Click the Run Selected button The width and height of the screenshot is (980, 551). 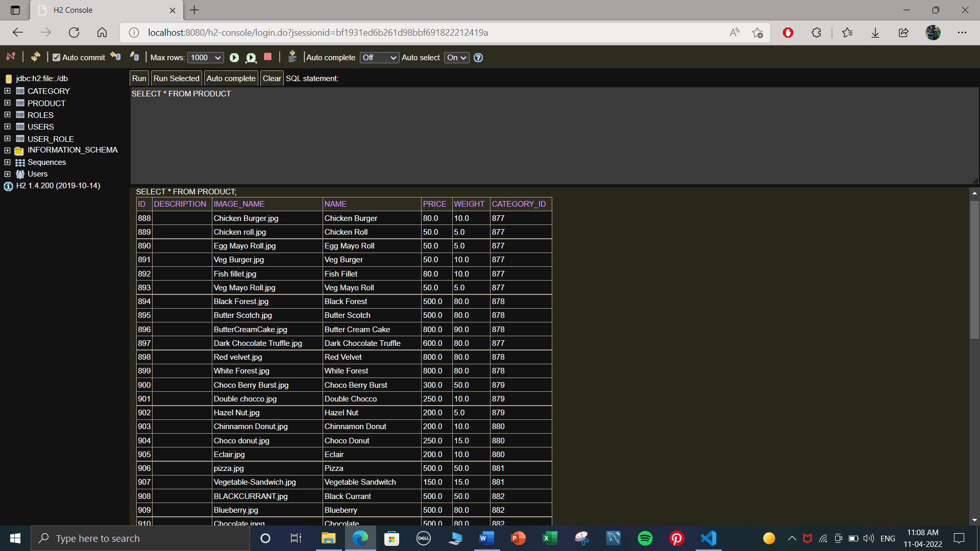(x=176, y=79)
